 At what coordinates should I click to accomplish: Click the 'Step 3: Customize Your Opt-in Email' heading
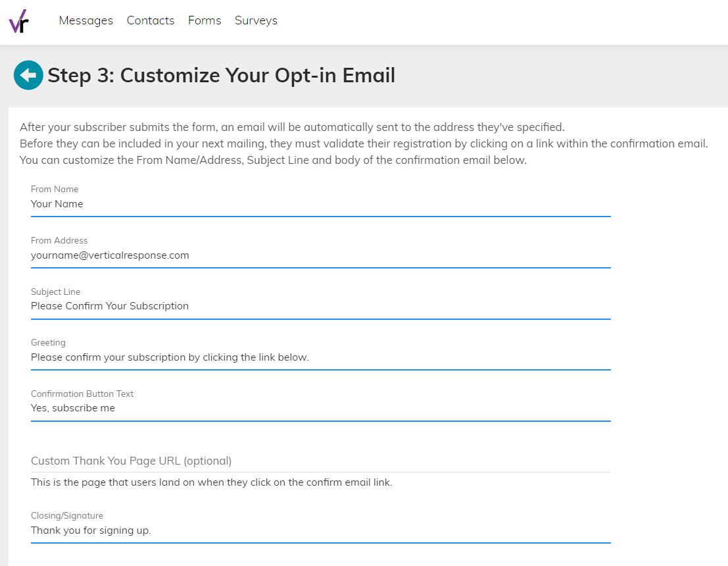(x=222, y=75)
